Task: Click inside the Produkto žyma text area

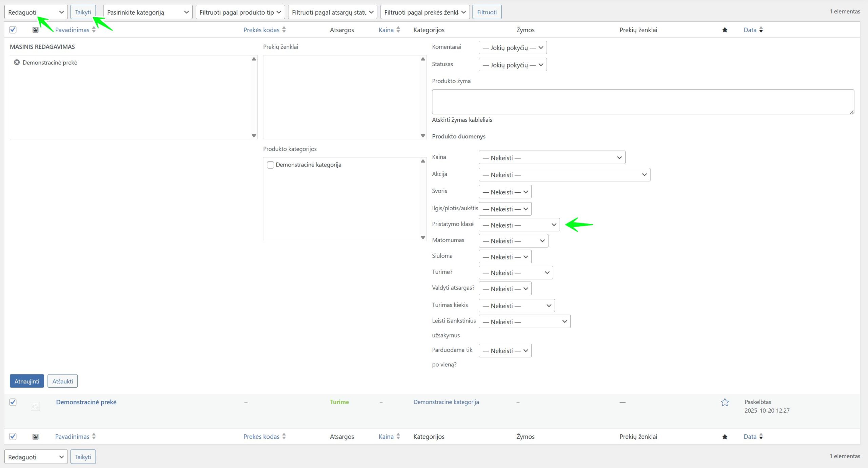Action: coord(643,102)
